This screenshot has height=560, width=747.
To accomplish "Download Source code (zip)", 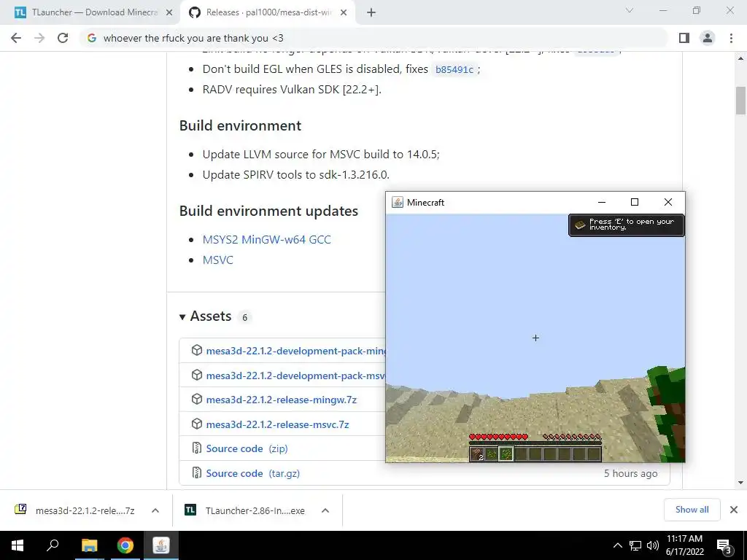I will [247, 448].
